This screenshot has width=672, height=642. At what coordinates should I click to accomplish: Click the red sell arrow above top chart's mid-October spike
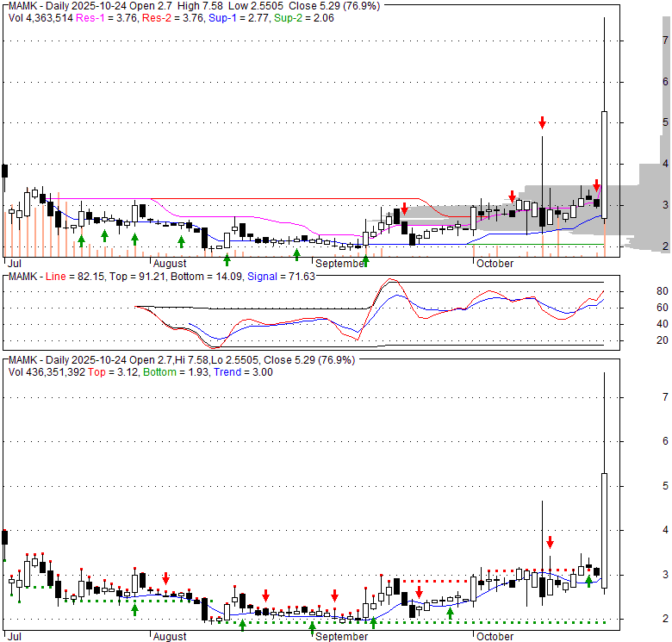pyautogui.click(x=542, y=122)
